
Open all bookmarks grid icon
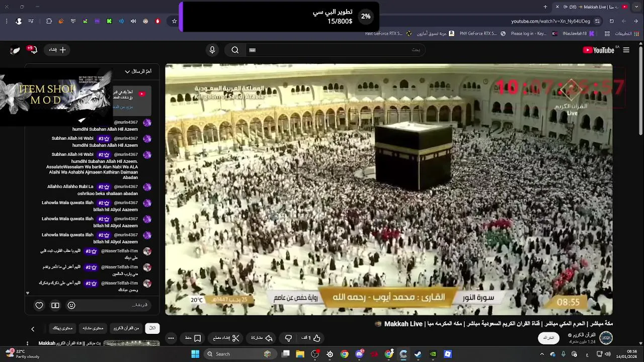tap(607, 34)
